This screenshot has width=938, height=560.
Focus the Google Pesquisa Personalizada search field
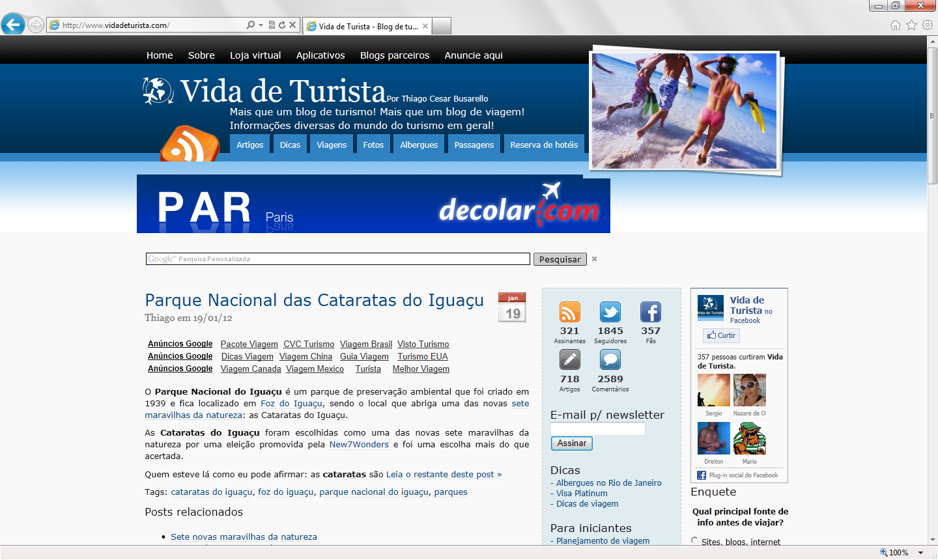click(x=337, y=259)
